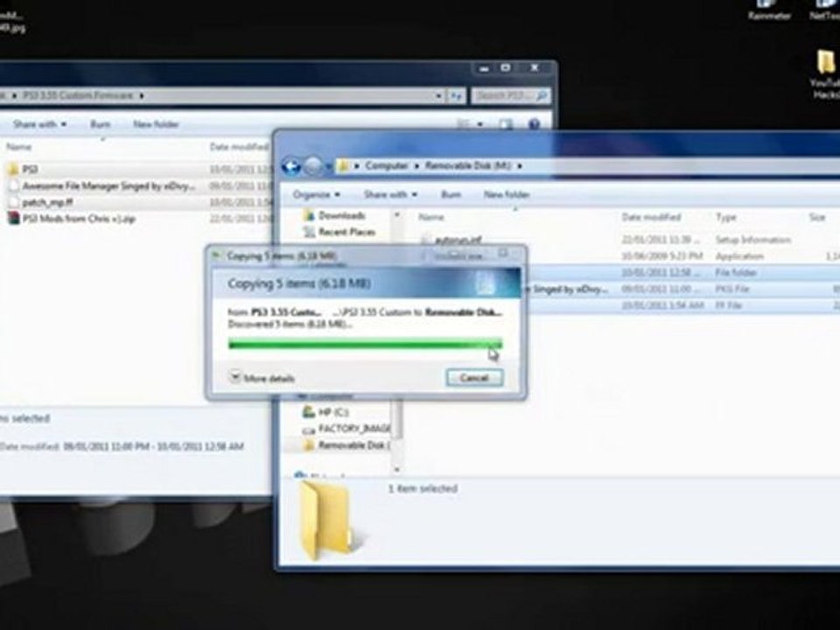Sort by Type column in Removable Disk window

(726, 217)
